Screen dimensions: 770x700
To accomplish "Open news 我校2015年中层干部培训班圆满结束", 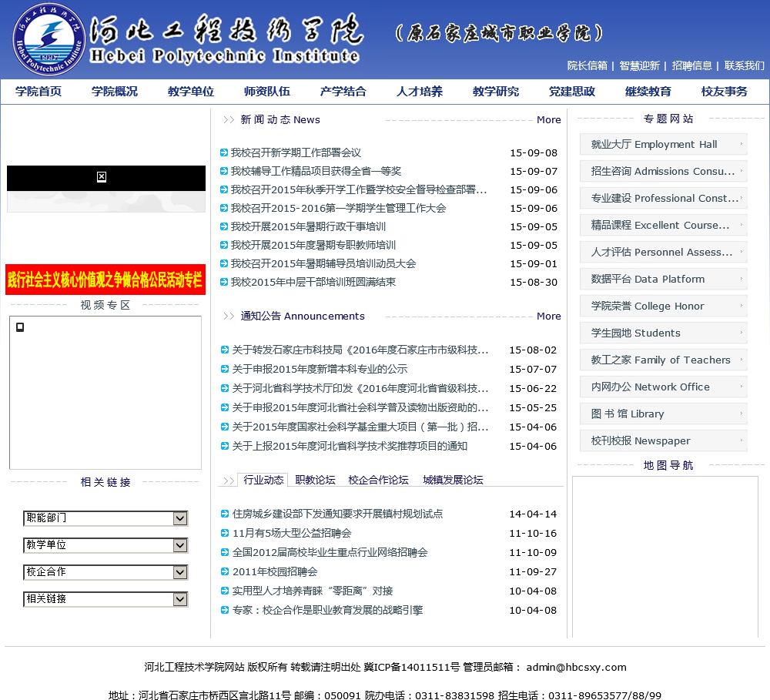I will (313, 282).
